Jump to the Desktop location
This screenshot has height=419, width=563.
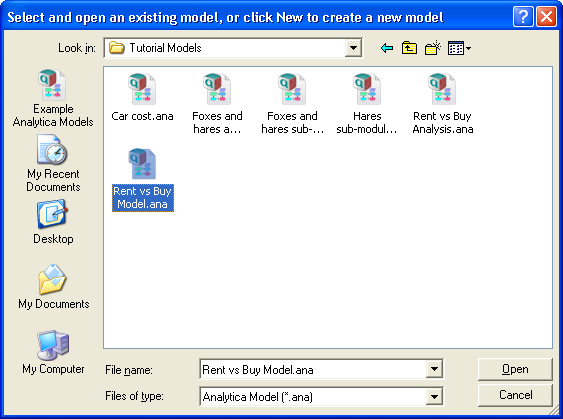(53, 222)
